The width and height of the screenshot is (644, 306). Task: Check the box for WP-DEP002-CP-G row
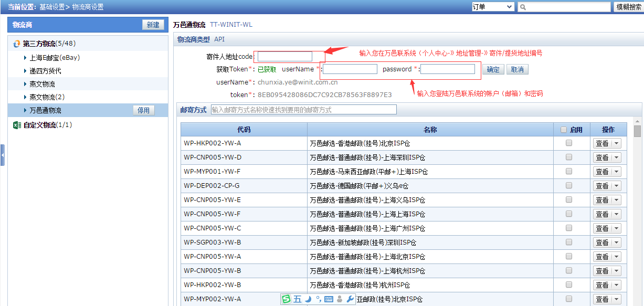(568, 186)
